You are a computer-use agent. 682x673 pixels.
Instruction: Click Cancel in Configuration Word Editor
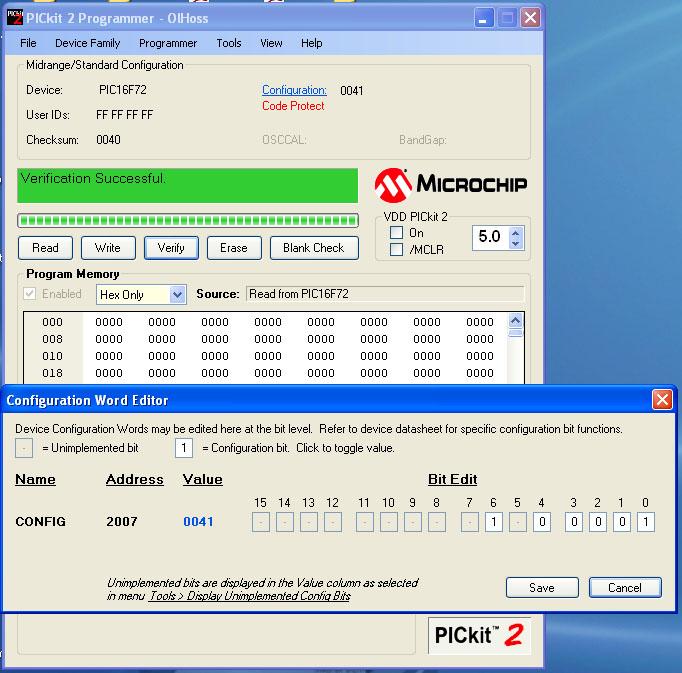click(x=625, y=588)
